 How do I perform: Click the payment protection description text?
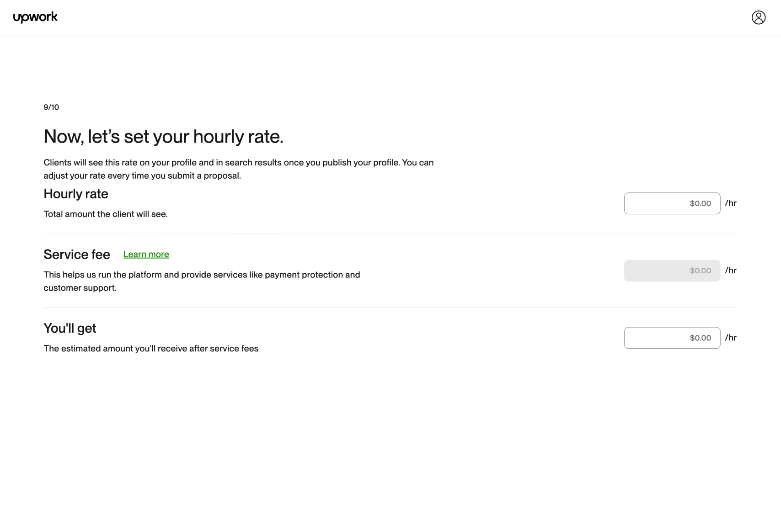tap(202, 281)
